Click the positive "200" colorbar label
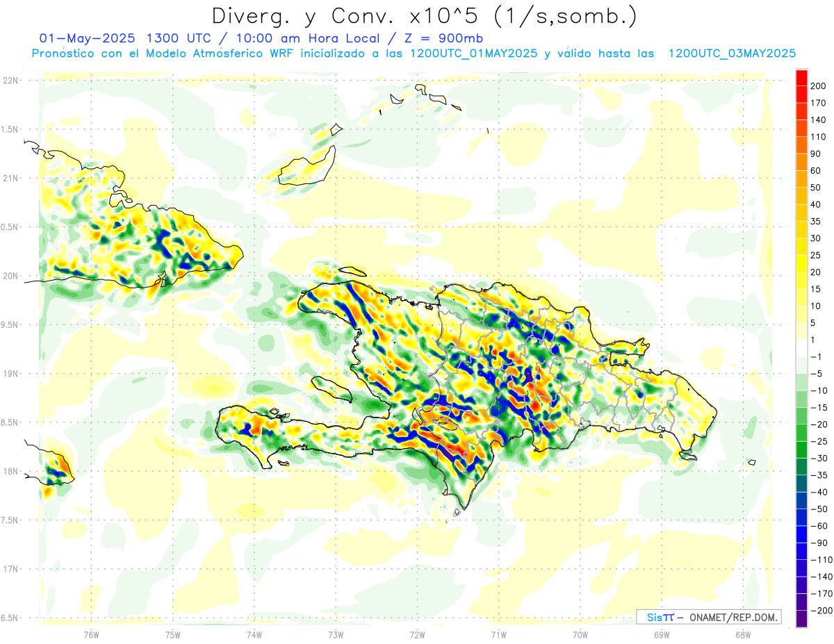 point(817,86)
